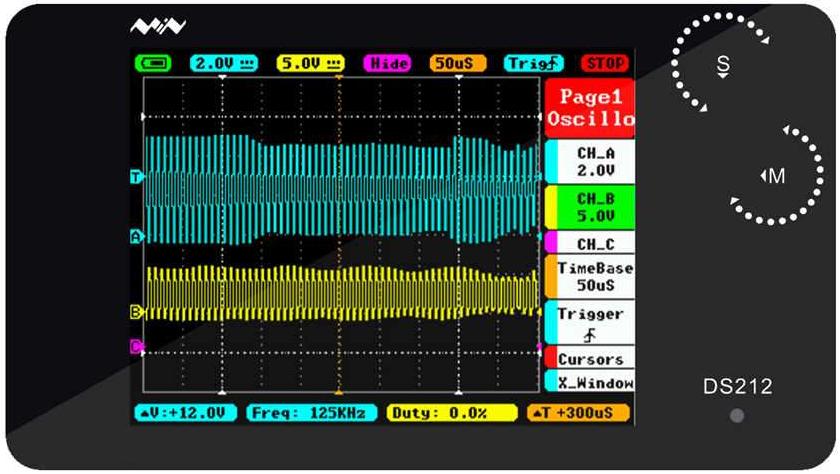Select the CH_C menu item

590,243
